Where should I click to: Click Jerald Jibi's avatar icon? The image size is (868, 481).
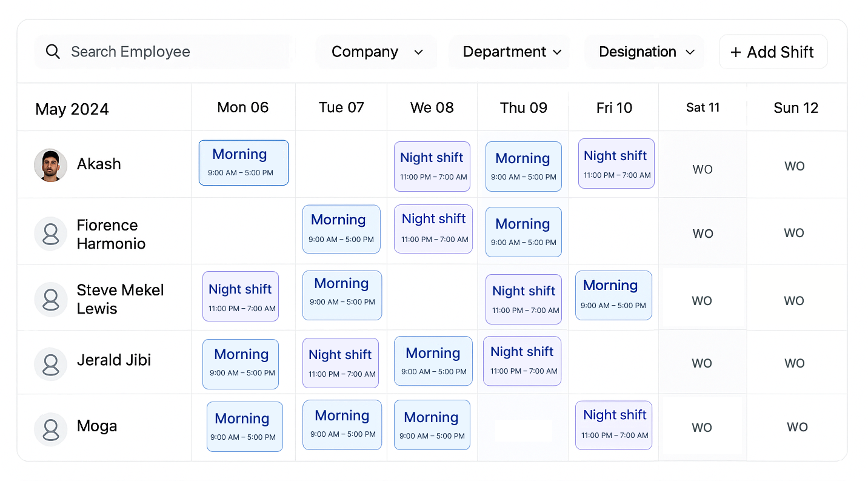coord(50,364)
